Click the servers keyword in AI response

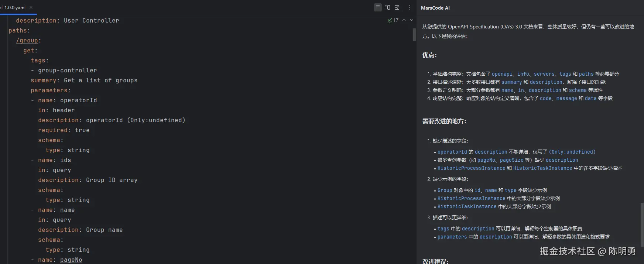click(544, 74)
